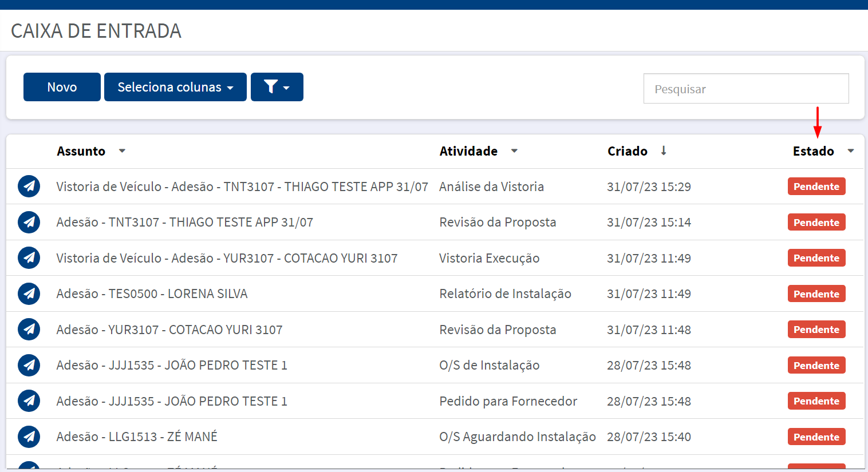
Task: Click the Atividade column header
Action: [468, 151]
